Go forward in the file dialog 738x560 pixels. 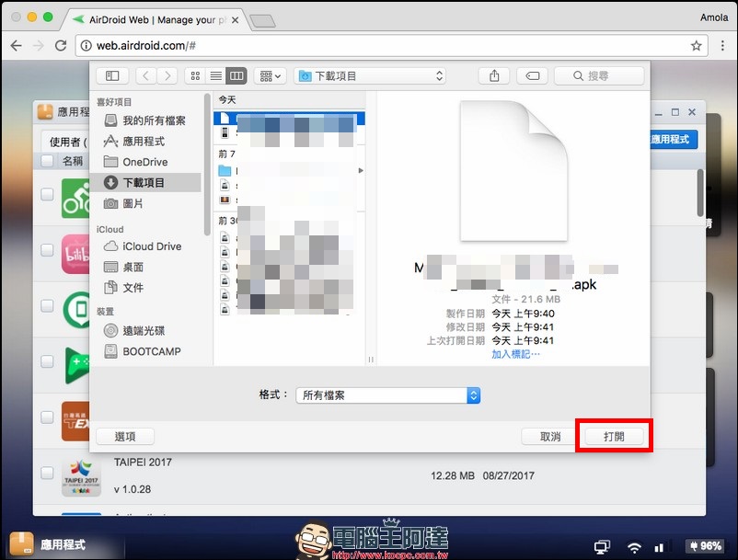(x=167, y=75)
